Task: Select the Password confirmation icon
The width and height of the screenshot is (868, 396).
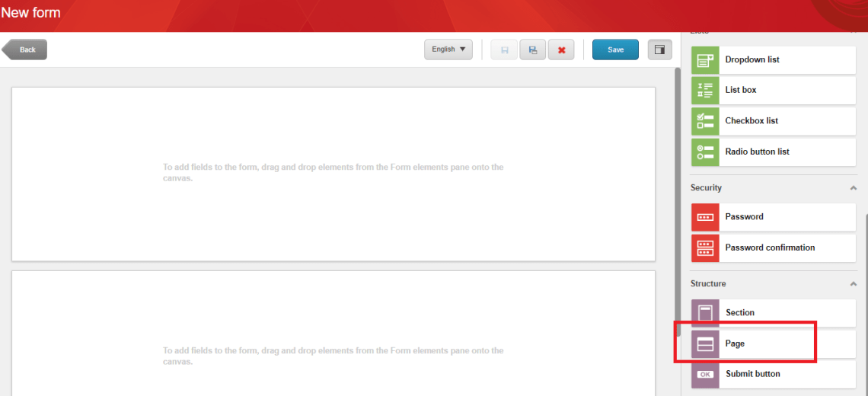Action: click(x=705, y=247)
